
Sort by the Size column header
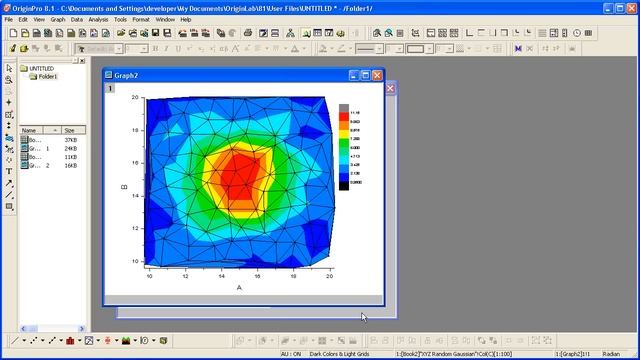[x=73, y=130]
